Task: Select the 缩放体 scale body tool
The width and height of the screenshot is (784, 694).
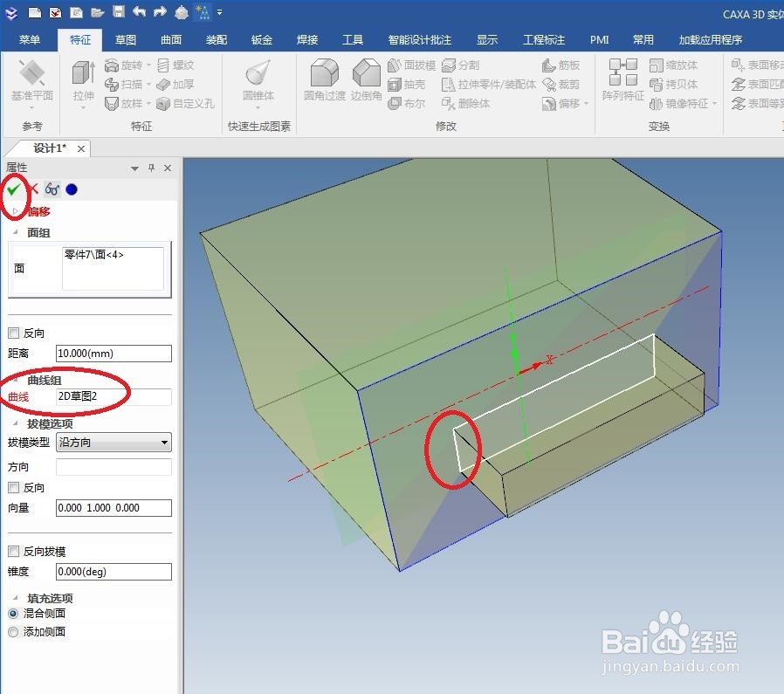Action: coord(673,65)
